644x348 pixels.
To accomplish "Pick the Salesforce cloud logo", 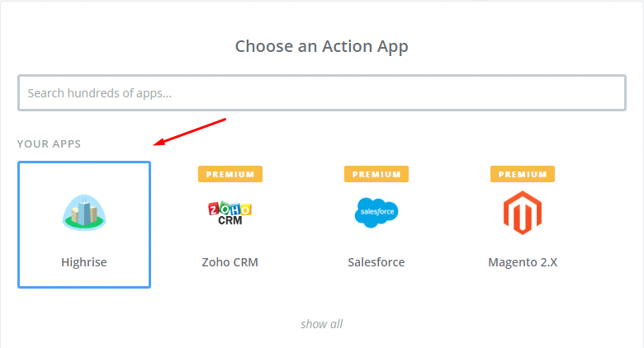I will click(x=376, y=213).
